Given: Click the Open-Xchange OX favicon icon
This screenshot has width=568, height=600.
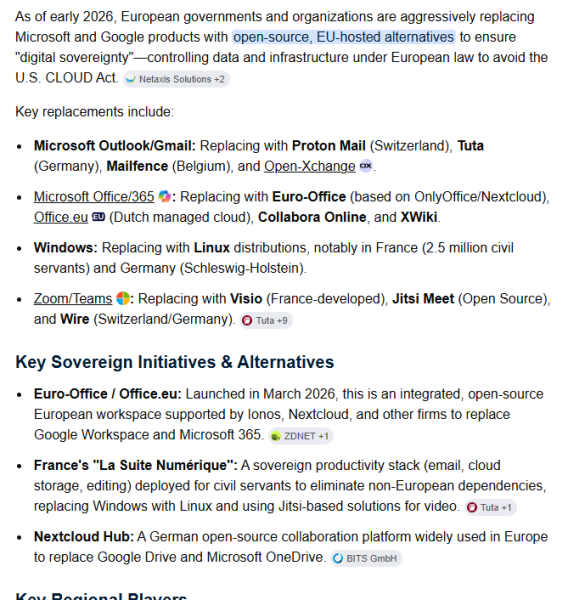Looking at the screenshot, I should click(x=366, y=166).
